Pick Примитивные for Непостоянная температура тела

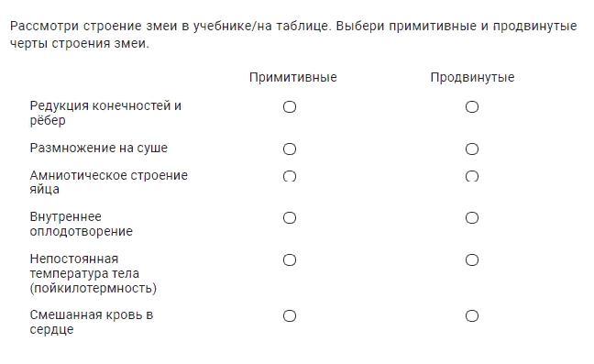tap(290, 259)
